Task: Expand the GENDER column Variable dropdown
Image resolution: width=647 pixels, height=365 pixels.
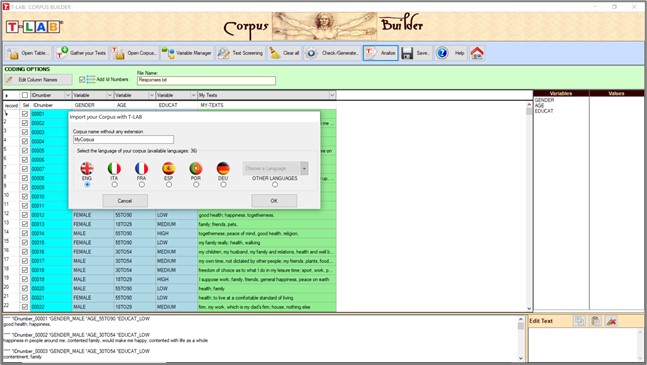Action: coord(110,95)
